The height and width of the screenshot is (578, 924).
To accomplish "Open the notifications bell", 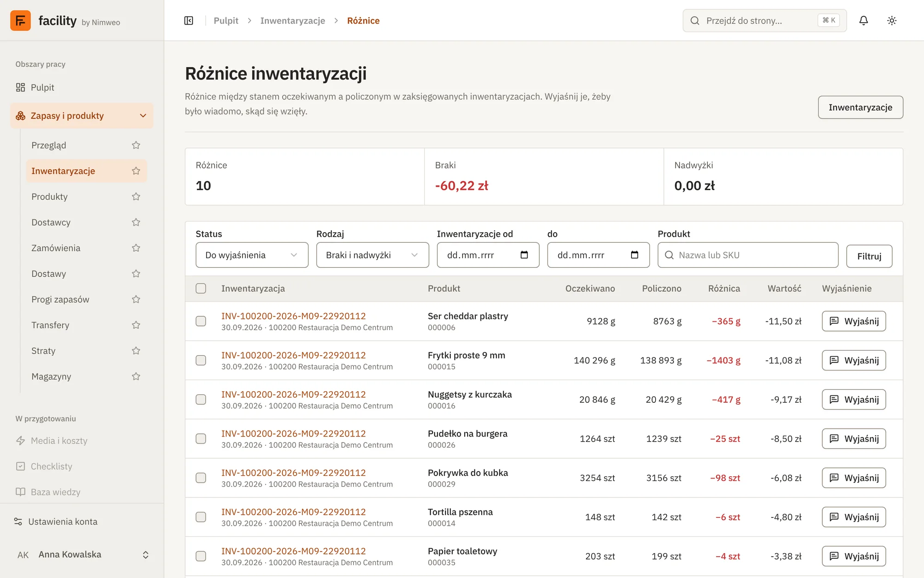I will (863, 20).
